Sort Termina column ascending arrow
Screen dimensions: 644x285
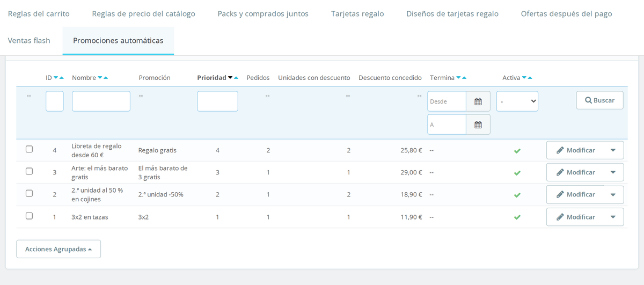(464, 78)
